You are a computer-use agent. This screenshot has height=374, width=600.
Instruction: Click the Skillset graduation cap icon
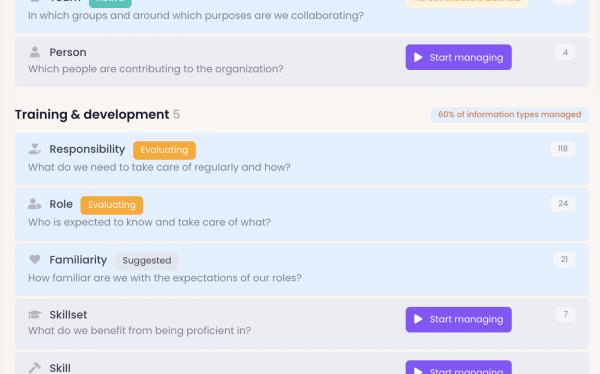point(35,315)
